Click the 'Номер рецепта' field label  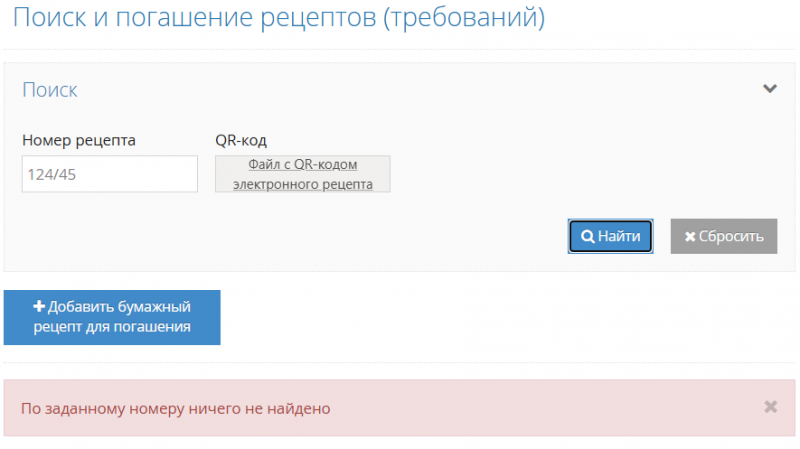pyautogui.click(x=79, y=140)
